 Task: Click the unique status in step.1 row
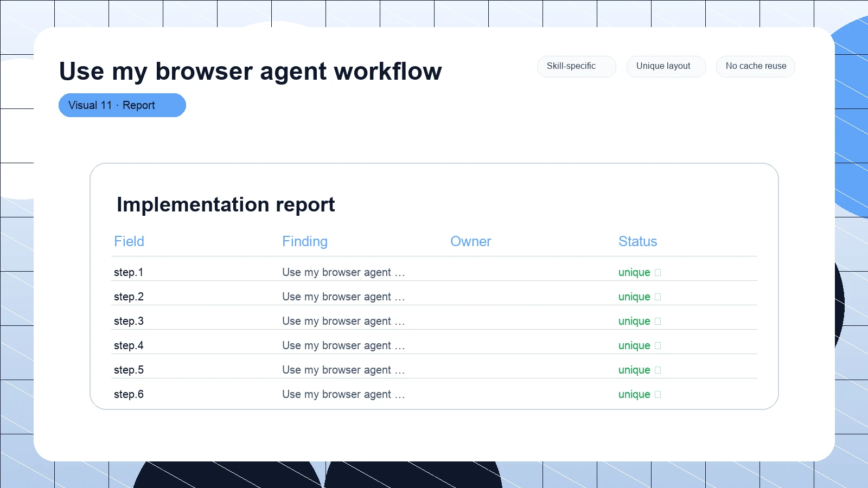(x=634, y=273)
